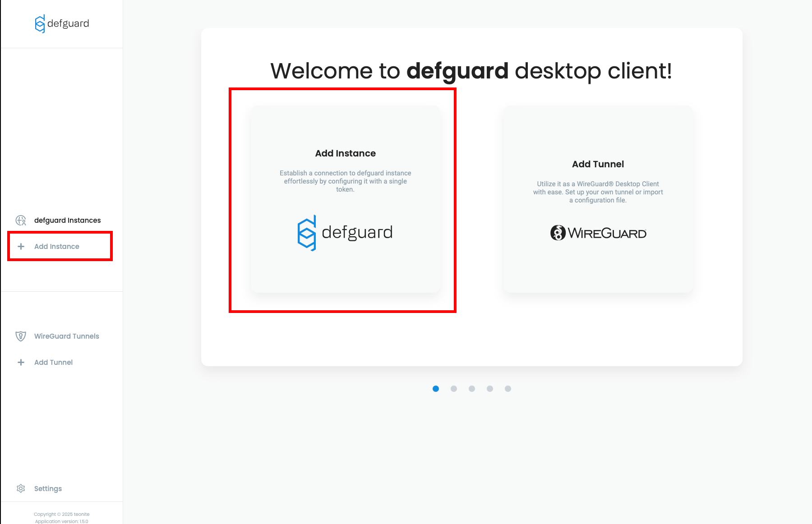Jump to the fourth carousel page dot
812x524 pixels.
click(x=490, y=389)
